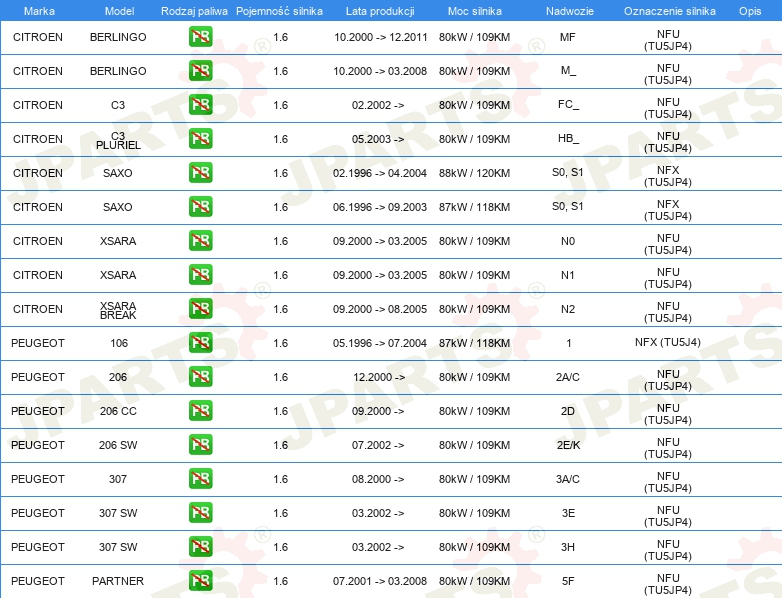This screenshot has height=598, width=782.
Task: Click the XSARA BREAK model cell
Action: point(118,310)
